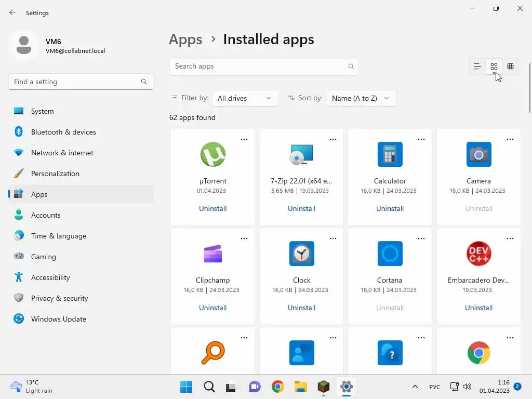
Task: Open Accounts settings category
Action: pos(81,215)
